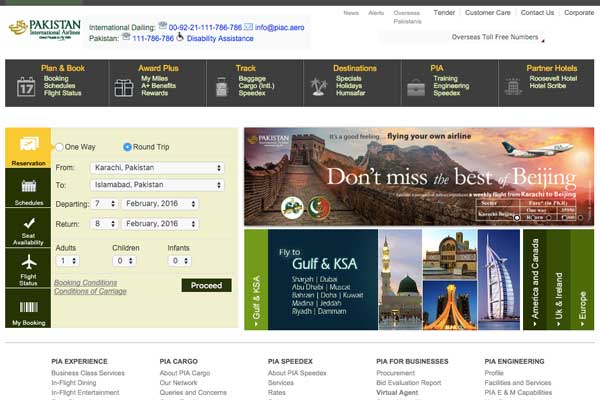Open the To city dropdown
This screenshot has width=600, height=400.
point(157,185)
